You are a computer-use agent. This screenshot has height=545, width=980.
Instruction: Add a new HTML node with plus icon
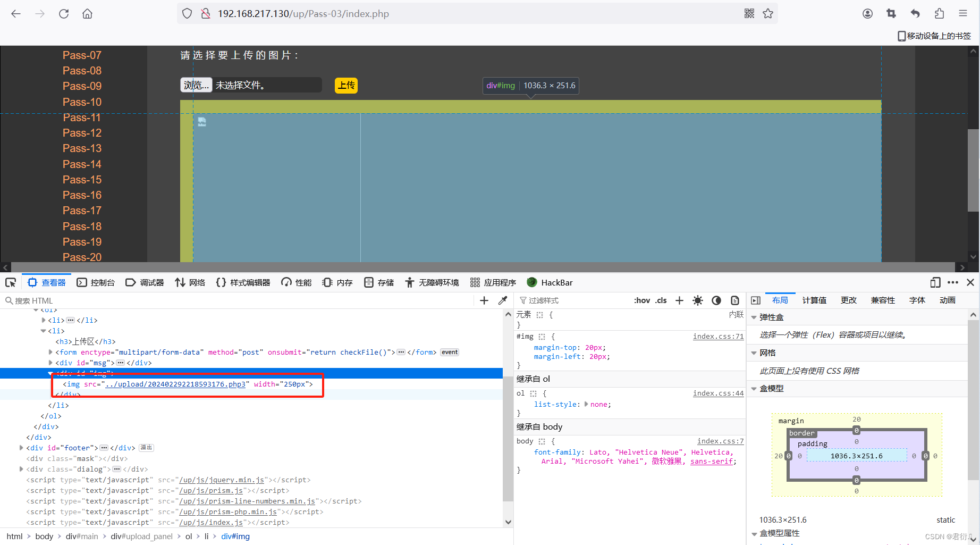[484, 300]
